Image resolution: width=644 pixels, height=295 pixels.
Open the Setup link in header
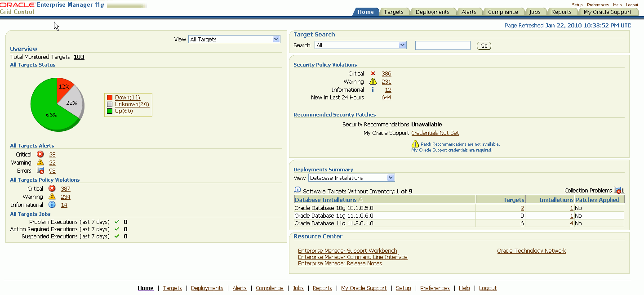coord(577,5)
